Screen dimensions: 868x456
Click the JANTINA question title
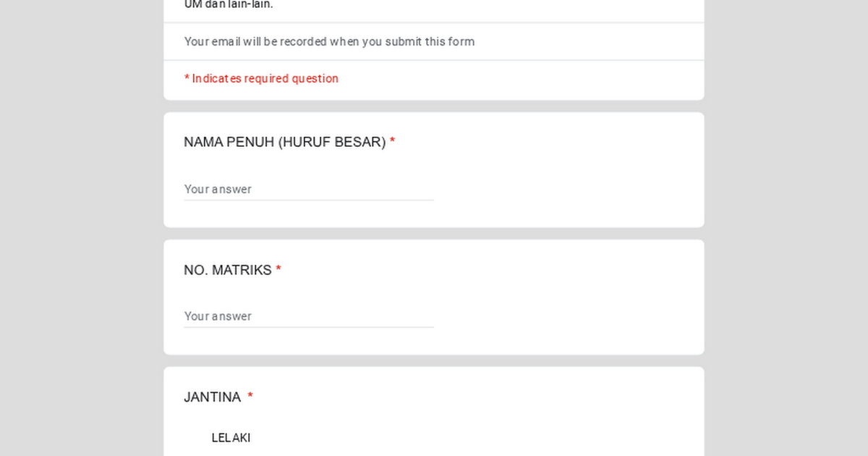(x=213, y=397)
